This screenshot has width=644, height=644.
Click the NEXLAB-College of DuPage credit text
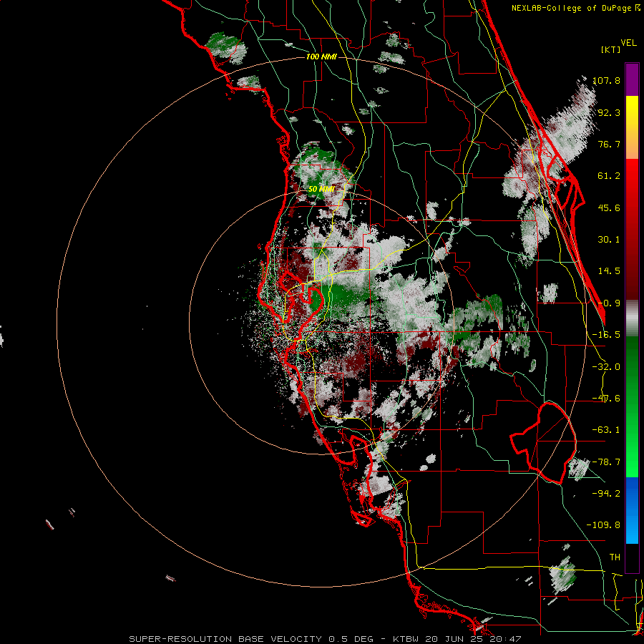click(571, 8)
